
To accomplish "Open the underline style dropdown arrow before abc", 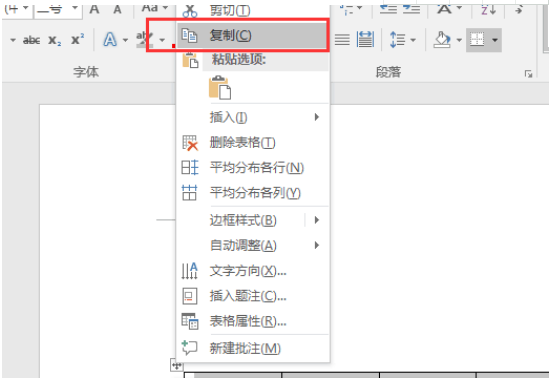I will click(x=13, y=40).
